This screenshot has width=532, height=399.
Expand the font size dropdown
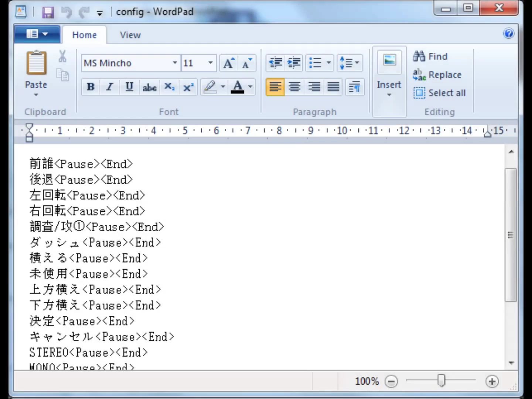click(x=210, y=63)
